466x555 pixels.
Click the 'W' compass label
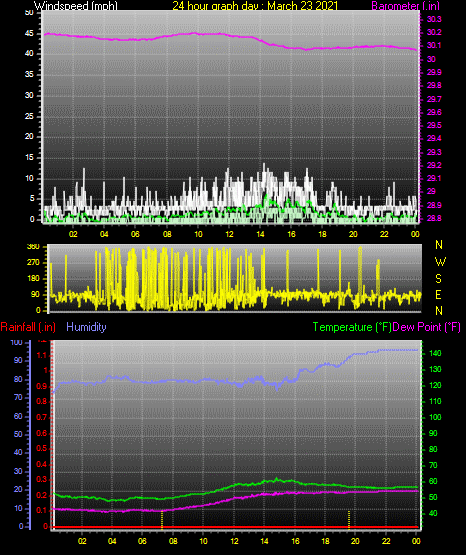tap(440, 262)
